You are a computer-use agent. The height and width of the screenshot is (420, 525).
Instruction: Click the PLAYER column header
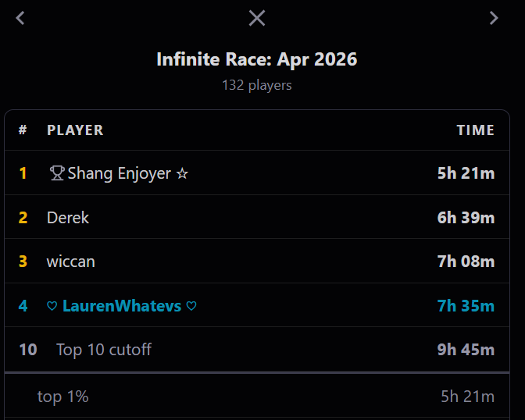[x=75, y=130]
